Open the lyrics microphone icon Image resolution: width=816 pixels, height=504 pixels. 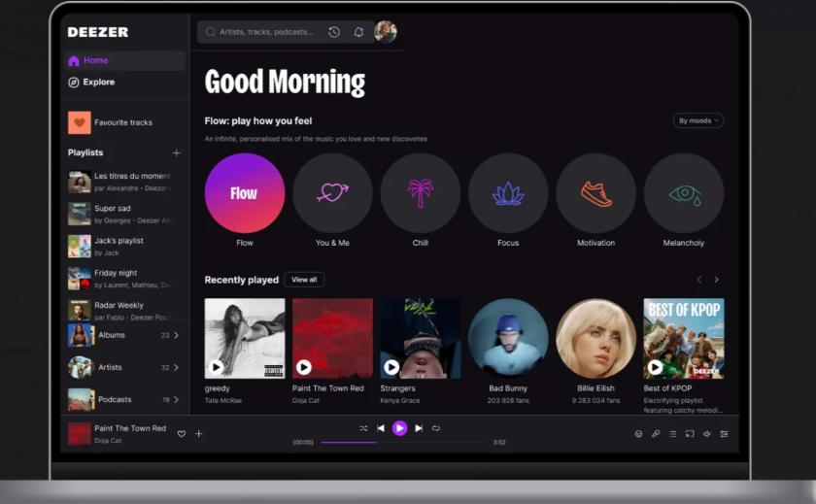(656, 434)
